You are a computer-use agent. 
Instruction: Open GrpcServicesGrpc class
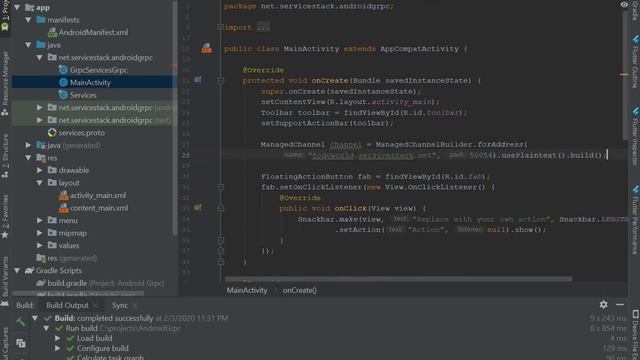click(x=98, y=70)
